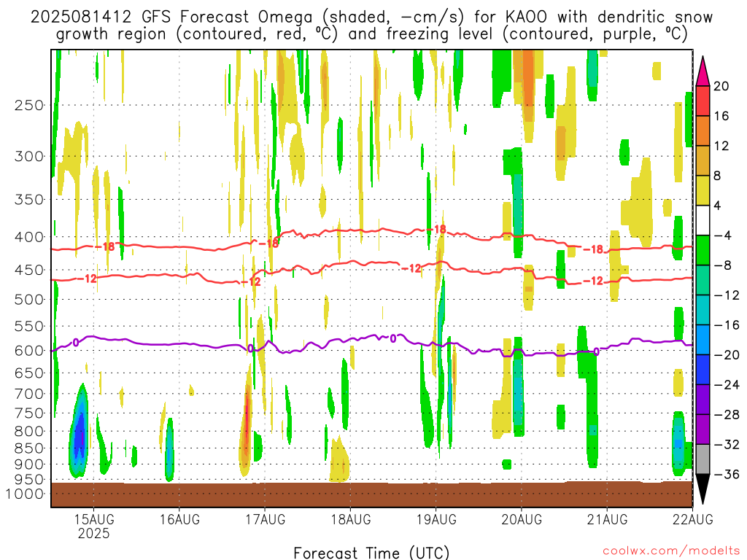Click the 250 pressure level label
Viewport: 747px width, 560px height.
pos(29,105)
